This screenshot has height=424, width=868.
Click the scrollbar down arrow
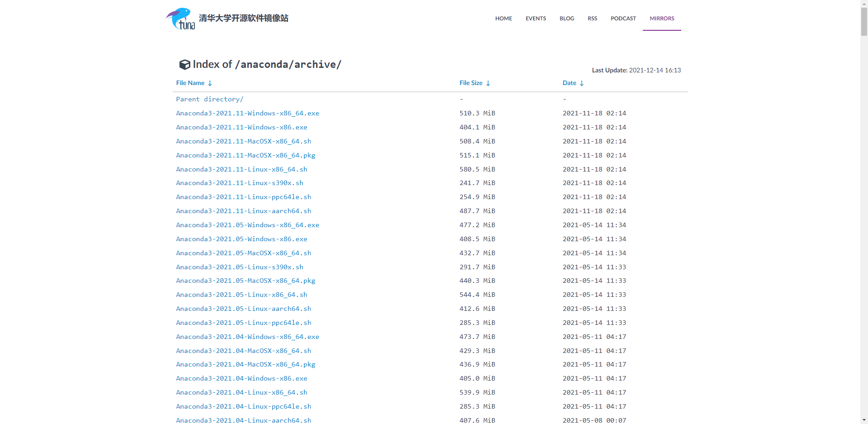tap(864, 420)
